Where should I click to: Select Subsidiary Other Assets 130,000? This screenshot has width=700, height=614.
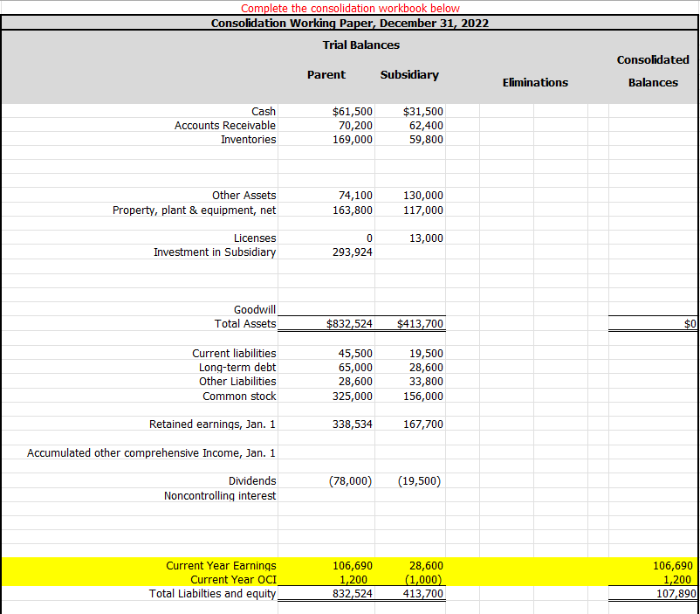(422, 196)
